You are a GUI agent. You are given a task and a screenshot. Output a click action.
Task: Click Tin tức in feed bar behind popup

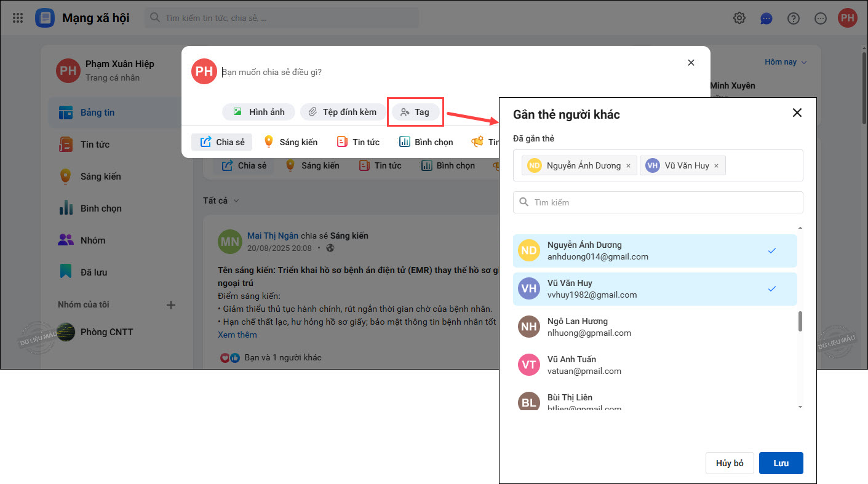tap(380, 165)
